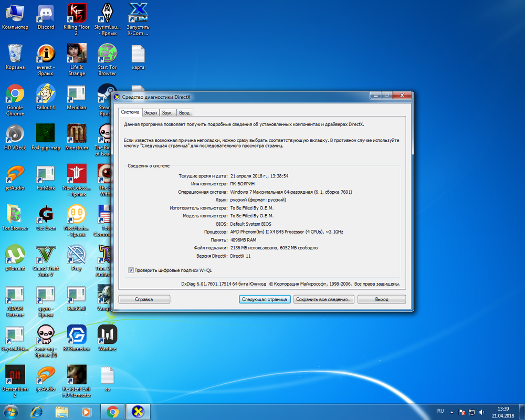Open the SkyrimLauncher shortcut
This screenshot has width=525, height=420.
(x=107, y=19)
